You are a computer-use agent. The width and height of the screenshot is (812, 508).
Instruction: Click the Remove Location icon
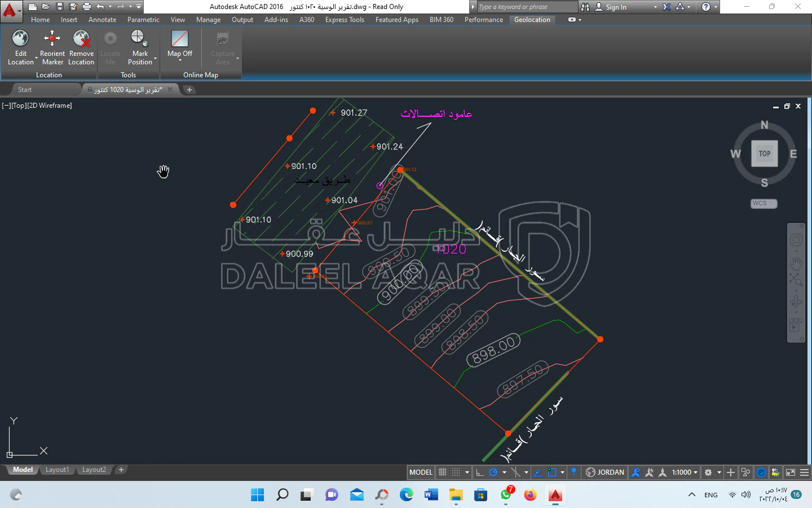pos(81,40)
